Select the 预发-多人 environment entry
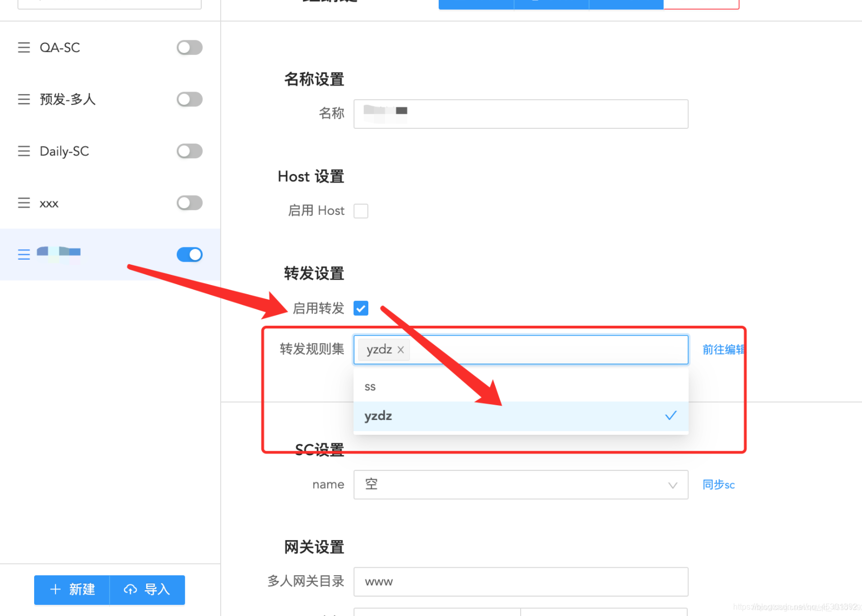Viewport: 862px width, 616px height. tap(67, 99)
